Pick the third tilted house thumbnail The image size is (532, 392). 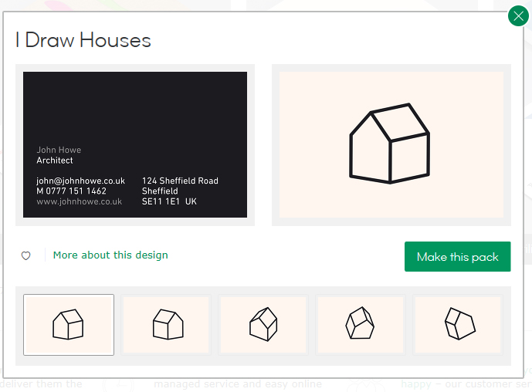click(263, 325)
